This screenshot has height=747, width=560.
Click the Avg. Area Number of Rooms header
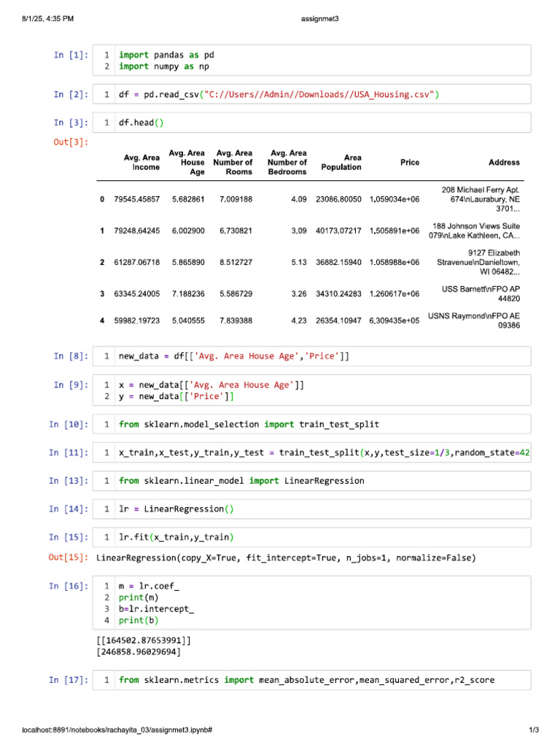pyautogui.click(x=233, y=163)
